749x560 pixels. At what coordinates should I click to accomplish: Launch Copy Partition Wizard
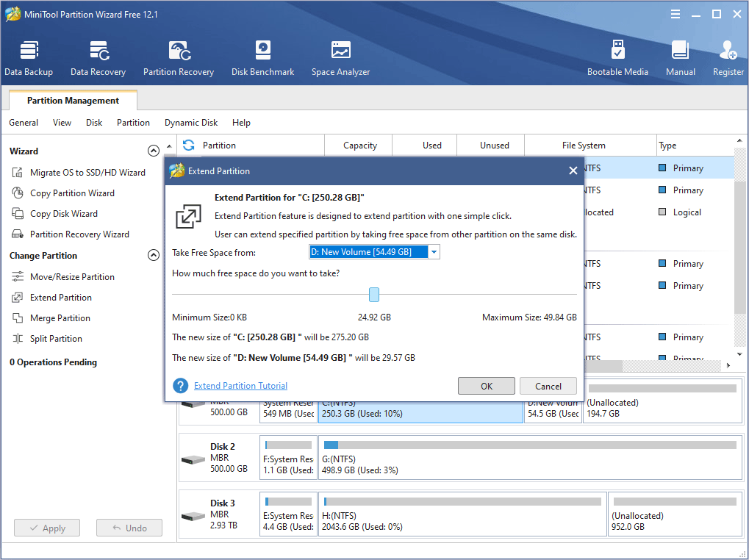[63, 193]
